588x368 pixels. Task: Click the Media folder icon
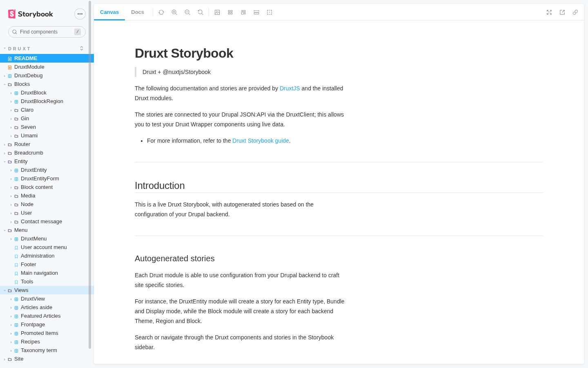point(16,196)
